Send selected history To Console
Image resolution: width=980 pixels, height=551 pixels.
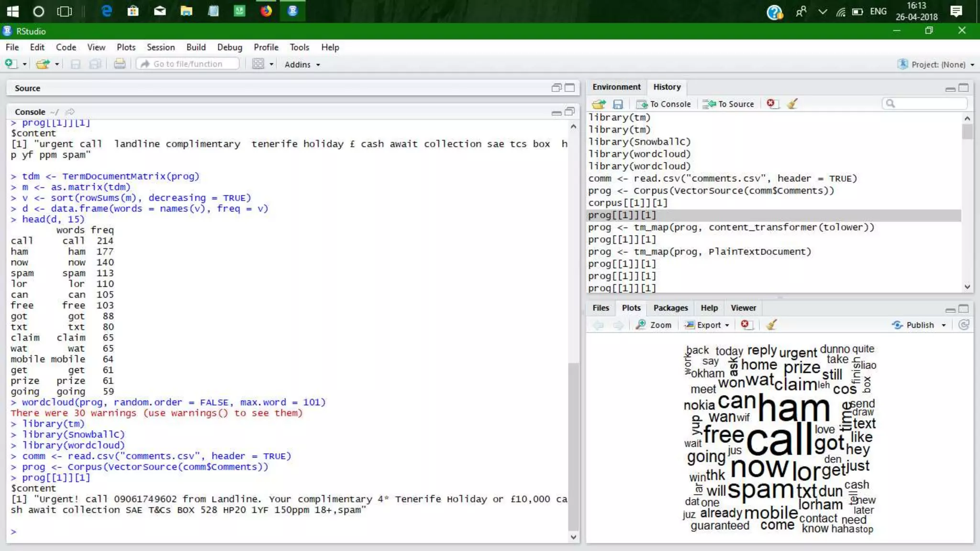coord(663,104)
